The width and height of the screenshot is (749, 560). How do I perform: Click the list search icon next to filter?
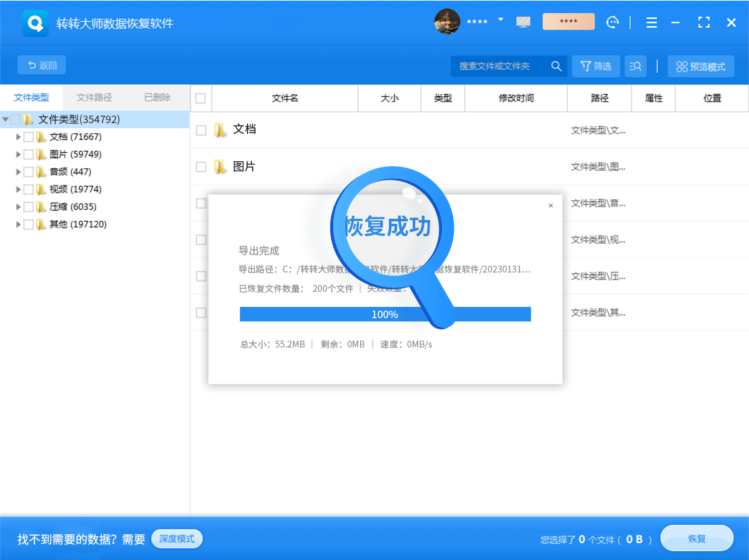(x=635, y=66)
